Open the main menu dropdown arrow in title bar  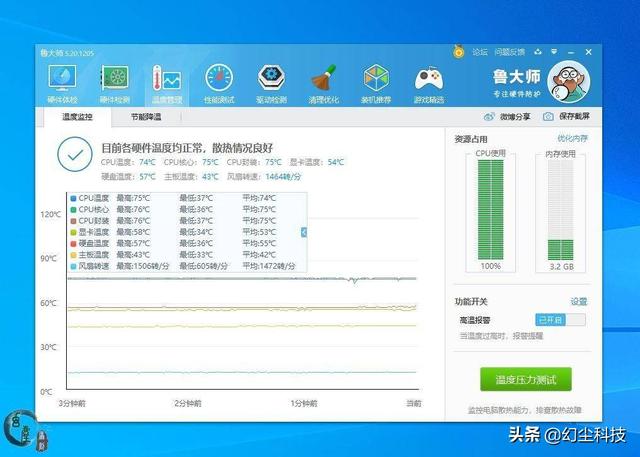(x=554, y=52)
